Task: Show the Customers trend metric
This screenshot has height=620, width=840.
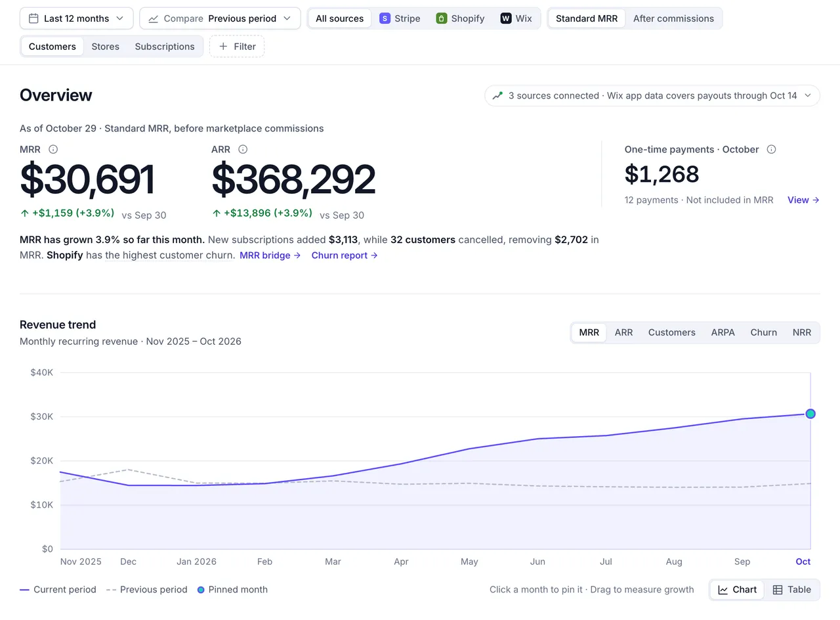Action: [x=672, y=332]
